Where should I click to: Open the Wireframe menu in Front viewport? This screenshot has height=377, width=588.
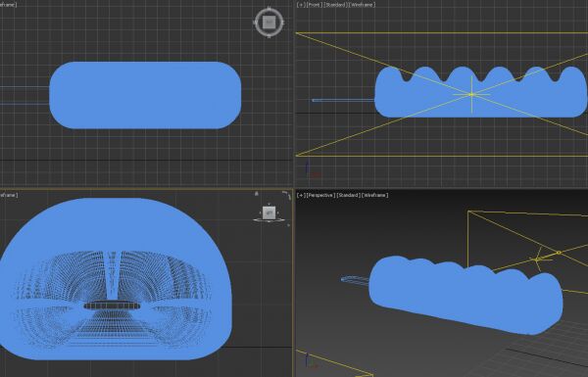coord(362,5)
